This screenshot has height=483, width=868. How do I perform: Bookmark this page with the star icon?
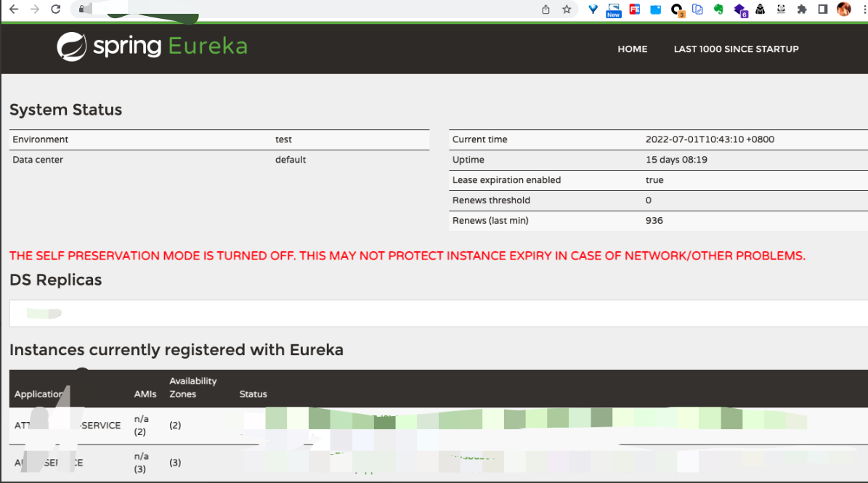pyautogui.click(x=567, y=9)
